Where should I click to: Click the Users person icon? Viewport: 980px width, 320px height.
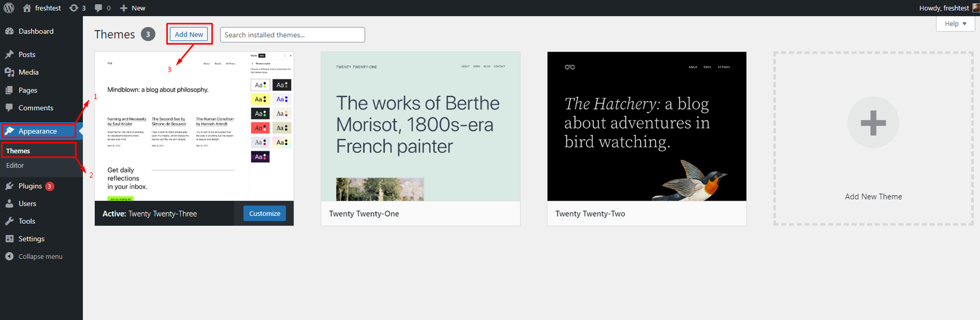point(9,204)
